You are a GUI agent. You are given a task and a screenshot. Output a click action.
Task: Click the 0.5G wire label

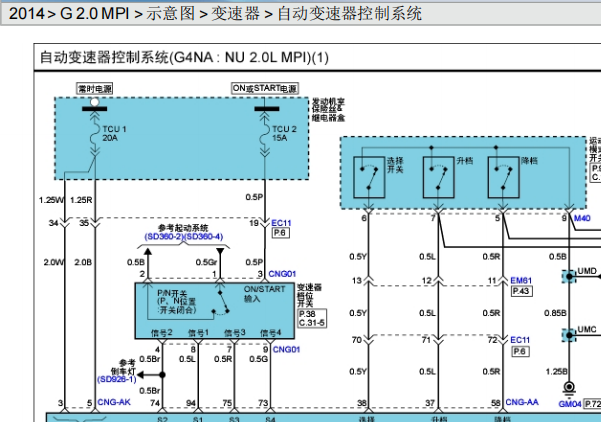tap(259, 359)
